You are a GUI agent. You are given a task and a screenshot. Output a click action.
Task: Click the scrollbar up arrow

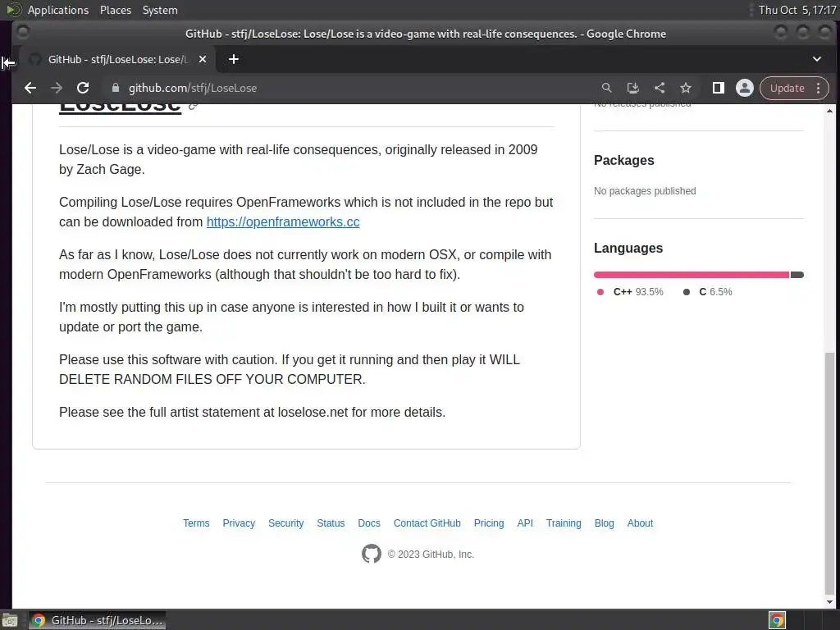click(829, 111)
